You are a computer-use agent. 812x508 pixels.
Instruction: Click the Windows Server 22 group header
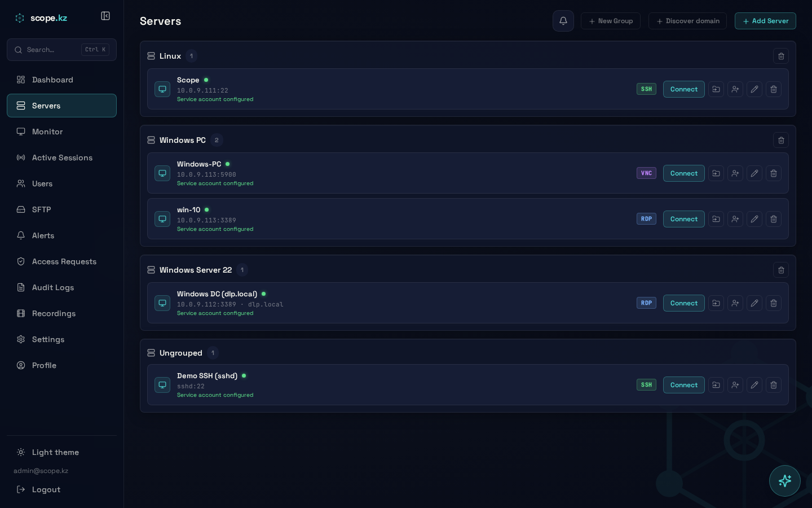click(196, 270)
